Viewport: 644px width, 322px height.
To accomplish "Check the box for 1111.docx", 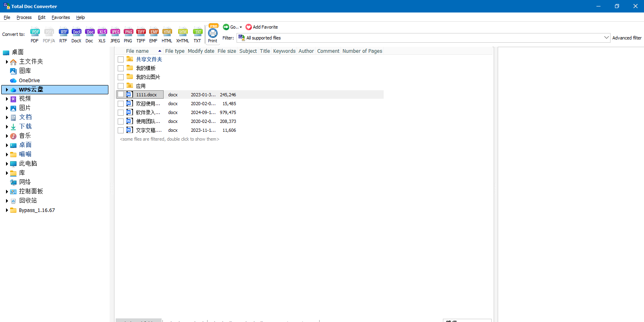I will [120, 95].
